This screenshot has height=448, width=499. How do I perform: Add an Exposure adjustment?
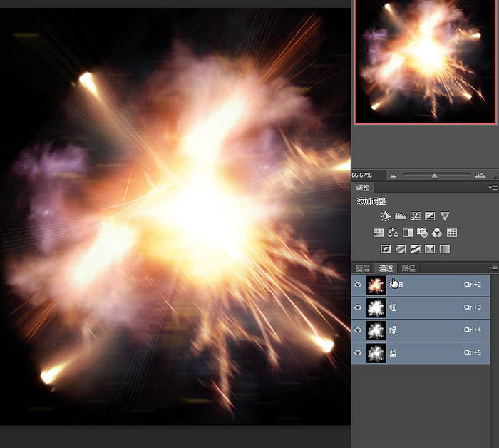coord(430,216)
